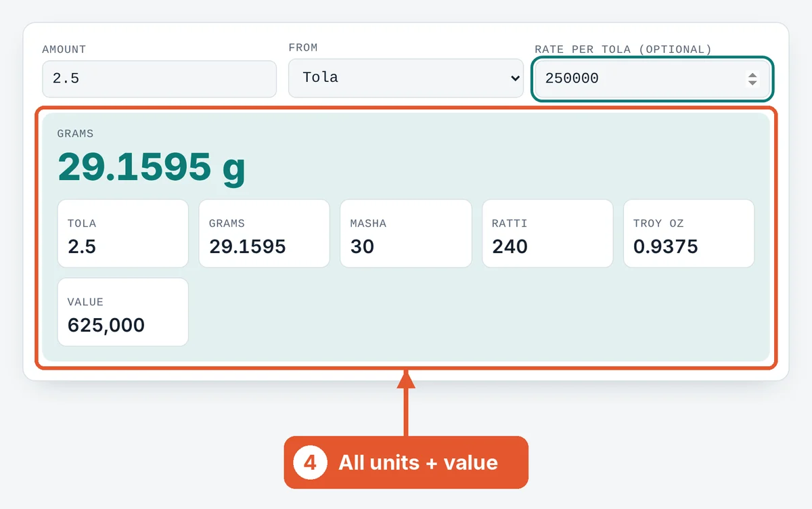Click the Value card showing 625,000
The image size is (812, 509).
(x=123, y=312)
